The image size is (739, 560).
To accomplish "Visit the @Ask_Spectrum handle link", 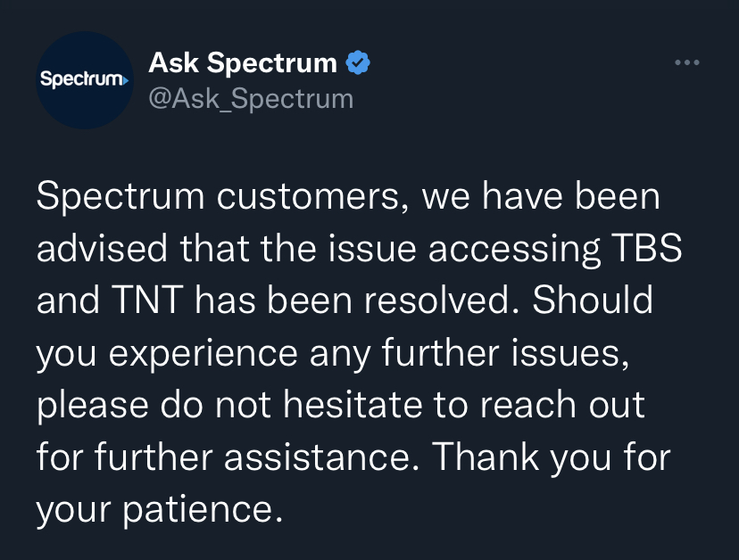I will pyautogui.click(x=251, y=99).
